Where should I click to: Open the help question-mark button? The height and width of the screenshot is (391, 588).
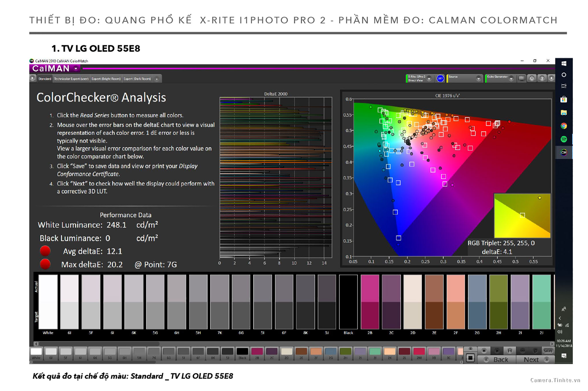point(542,78)
